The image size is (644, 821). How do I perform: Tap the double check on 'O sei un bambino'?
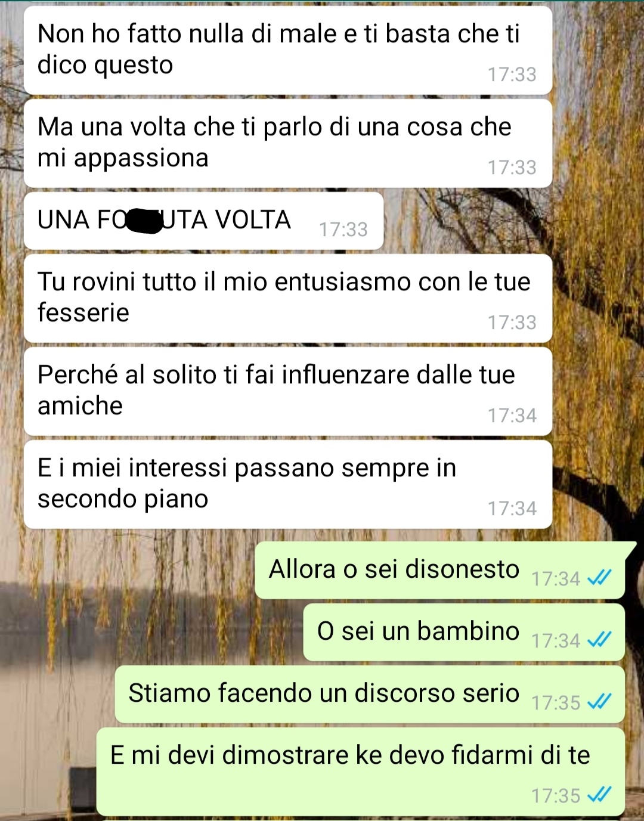coord(599,640)
